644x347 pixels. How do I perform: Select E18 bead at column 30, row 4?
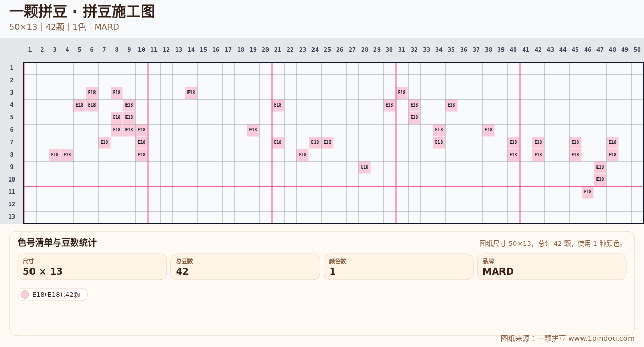tap(389, 105)
